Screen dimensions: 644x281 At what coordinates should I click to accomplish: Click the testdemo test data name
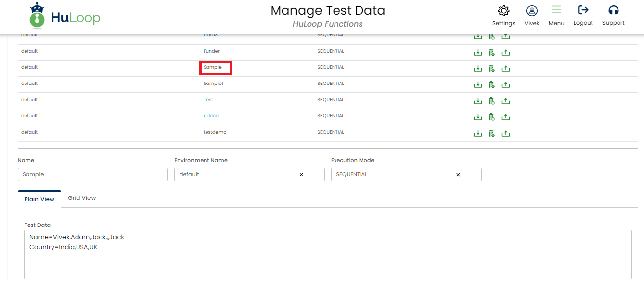(x=215, y=132)
